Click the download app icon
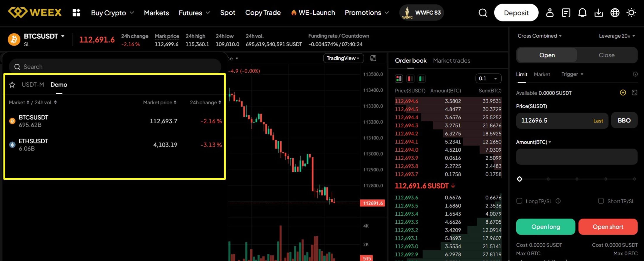Screen dimensions: 644x261 point(598,13)
